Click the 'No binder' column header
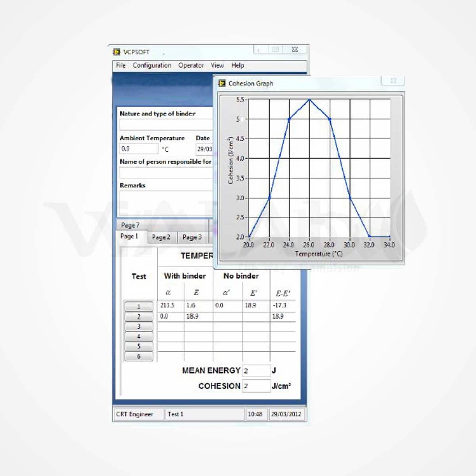The width and height of the screenshot is (476, 476). click(x=241, y=276)
